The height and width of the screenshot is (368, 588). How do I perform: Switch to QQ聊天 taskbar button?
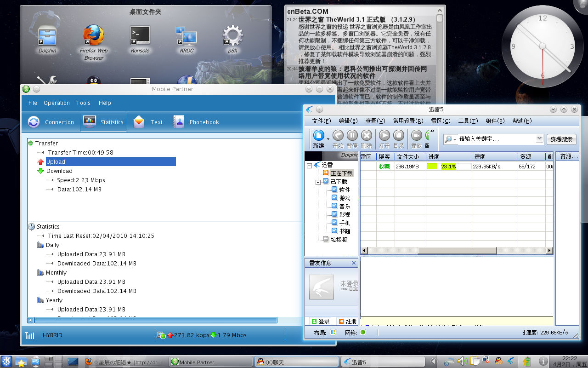point(297,362)
